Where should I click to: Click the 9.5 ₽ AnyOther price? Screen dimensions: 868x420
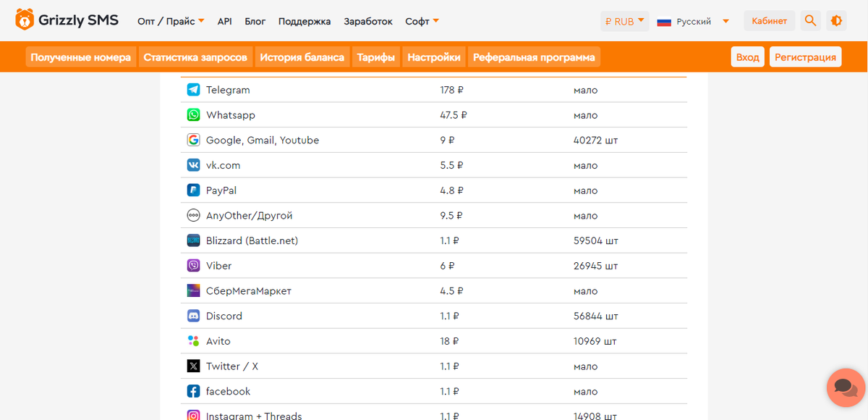451,216
